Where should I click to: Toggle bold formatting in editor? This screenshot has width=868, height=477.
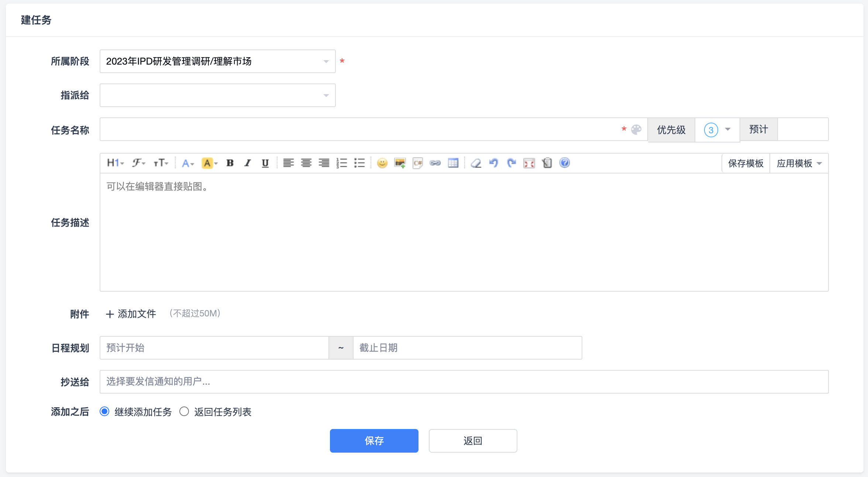click(230, 163)
